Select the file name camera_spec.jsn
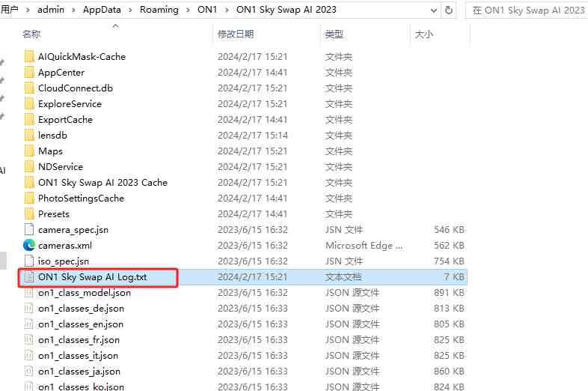Image resolution: width=588 pixels, height=391 pixels. [73, 230]
